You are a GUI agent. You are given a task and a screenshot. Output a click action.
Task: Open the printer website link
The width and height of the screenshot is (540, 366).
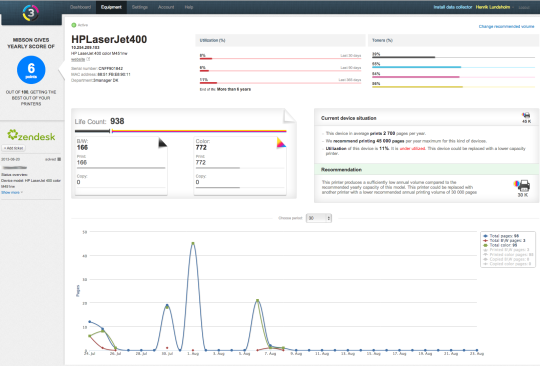(78, 59)
